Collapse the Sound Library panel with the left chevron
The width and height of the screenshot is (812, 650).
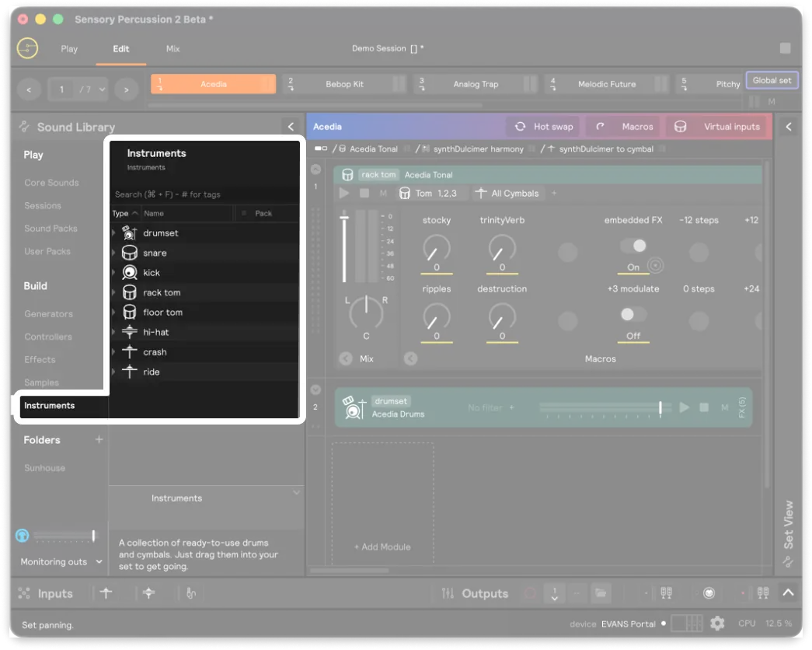[x=291, y=126]
